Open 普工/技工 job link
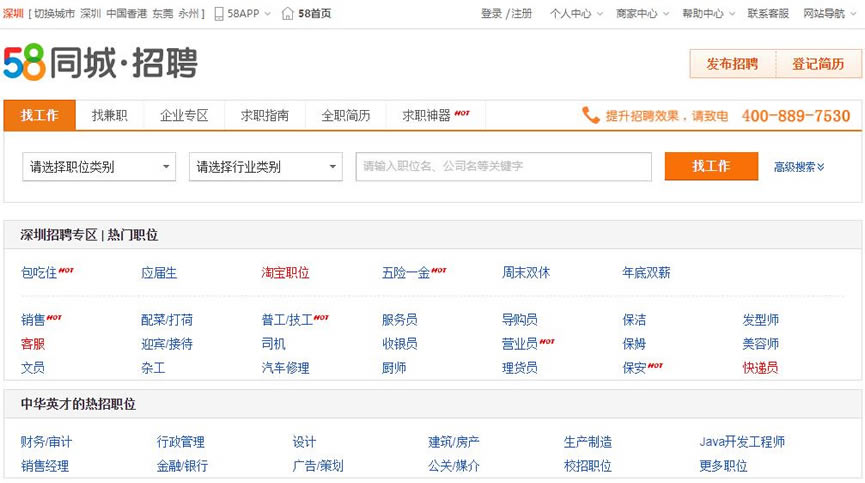This screenshot has height=483, width=865. (287, 320)
